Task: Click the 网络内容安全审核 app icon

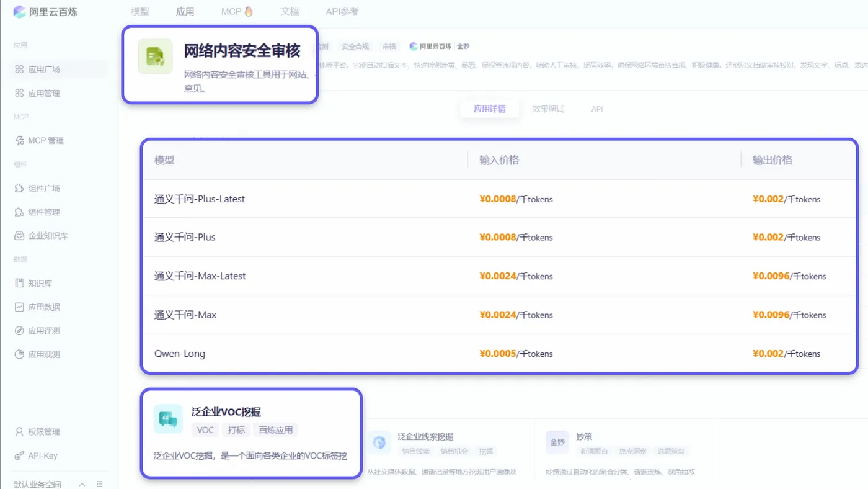Action: coord(155,56)
